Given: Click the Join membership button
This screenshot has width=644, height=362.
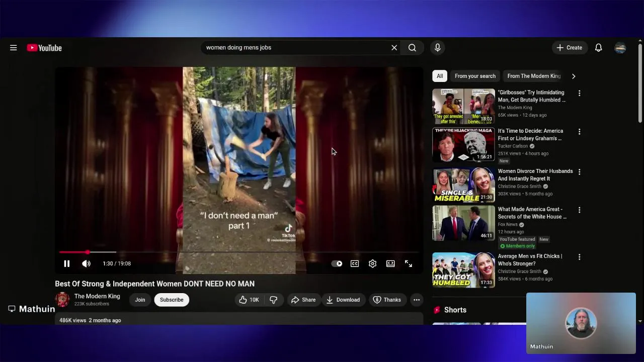Looking at the screenshot, I should [140, 300].
